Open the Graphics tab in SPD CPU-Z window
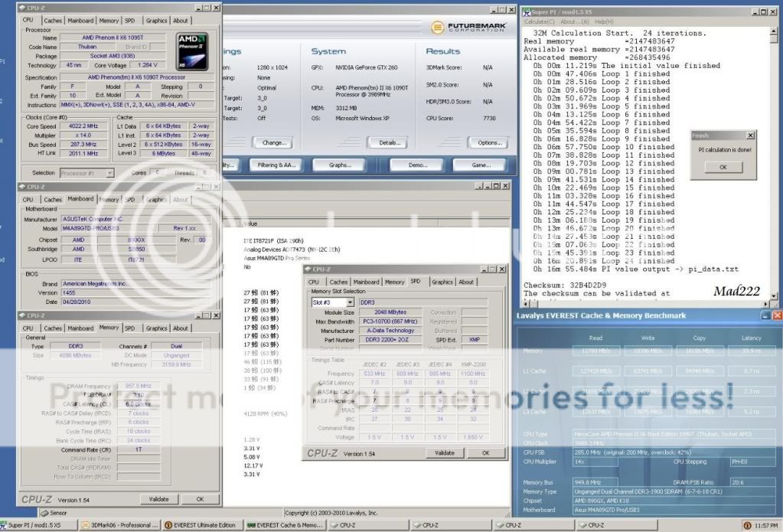The height and width of the screenshot is (532, 783). click(x=442, y=282)
